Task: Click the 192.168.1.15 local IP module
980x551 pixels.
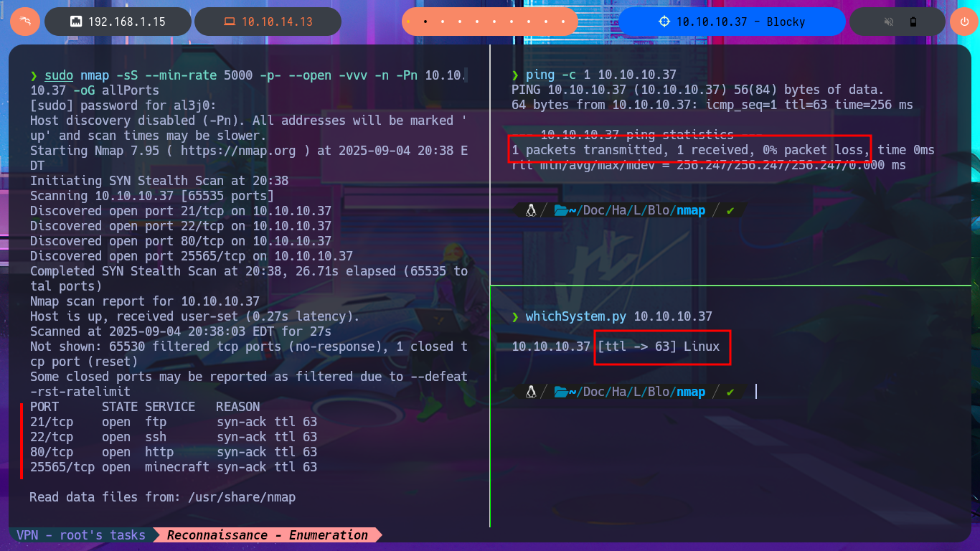Action: point(126,22)
